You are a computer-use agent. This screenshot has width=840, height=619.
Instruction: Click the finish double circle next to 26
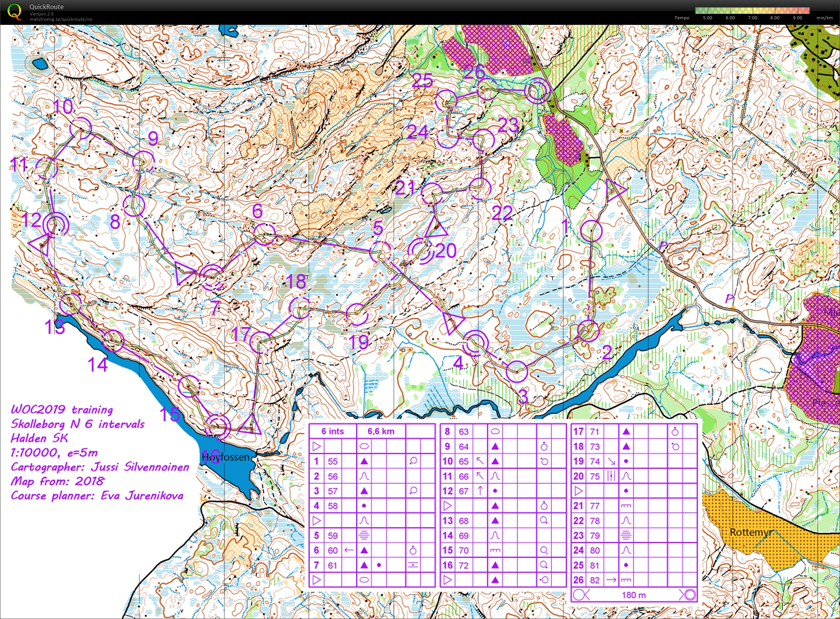pos(537,90)
